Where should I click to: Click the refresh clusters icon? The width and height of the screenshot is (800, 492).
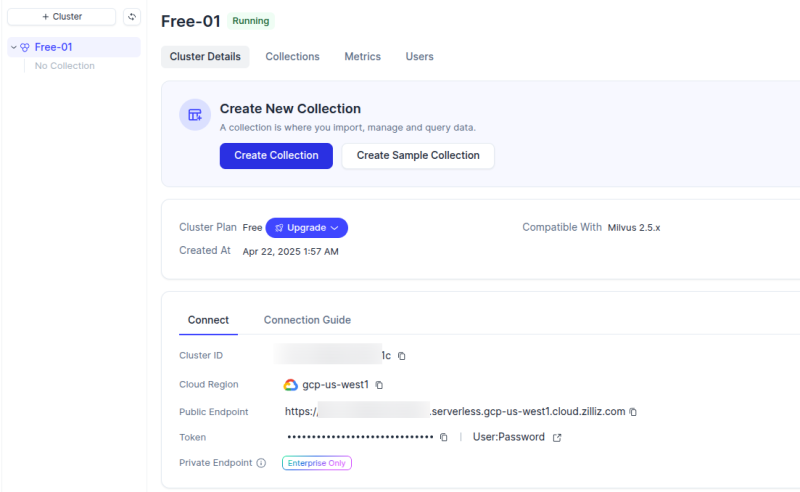132,17
